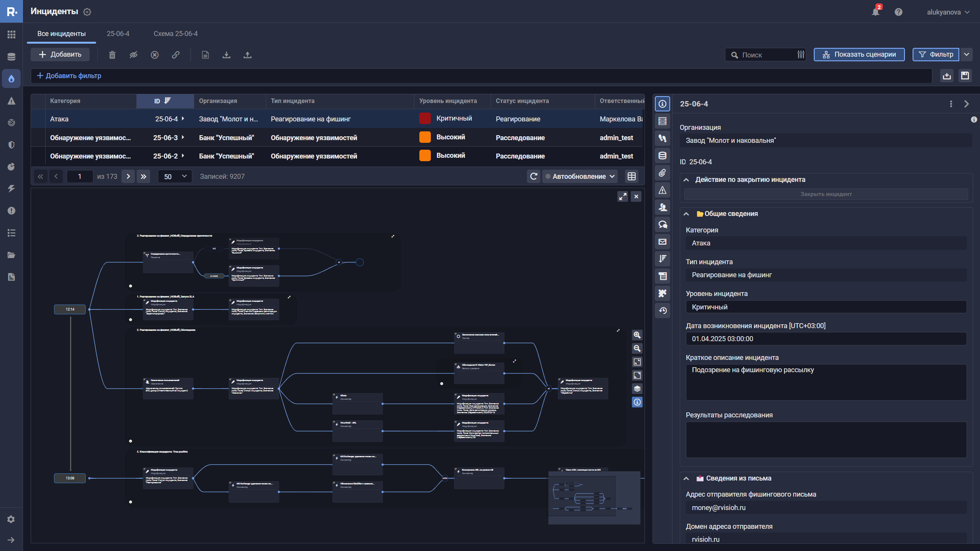Click the crossed-eye hide icon
The height and width of the screenshot is (551, 980).
coord(133,55)
